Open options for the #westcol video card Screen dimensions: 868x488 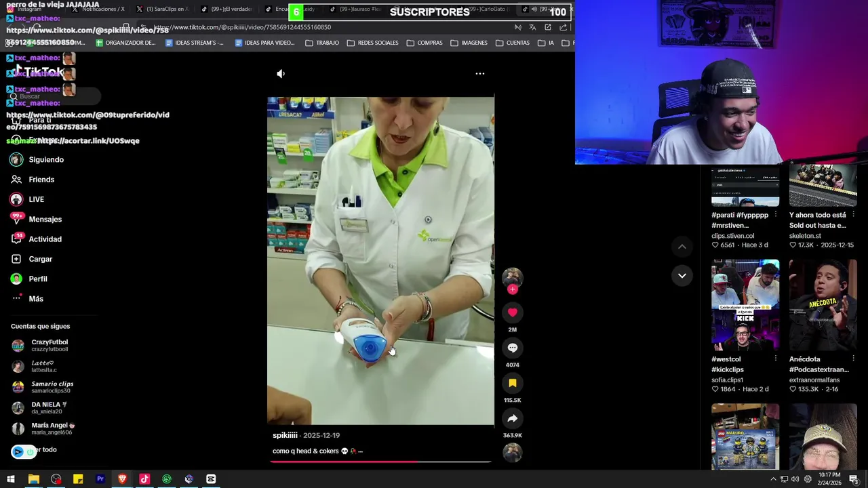(x=776, y=359)
